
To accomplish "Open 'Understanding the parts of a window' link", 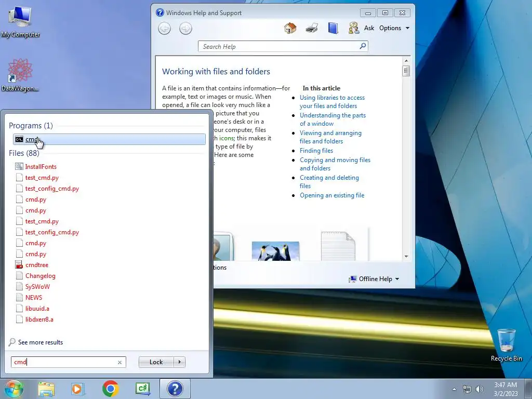I will pos(332,119).
